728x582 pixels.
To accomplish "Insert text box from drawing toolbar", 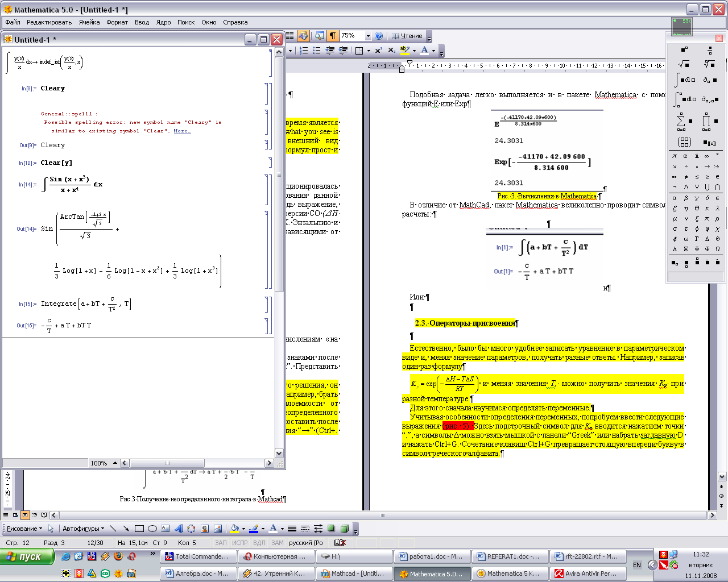I will pyautogui.click(x=165, y=529).
